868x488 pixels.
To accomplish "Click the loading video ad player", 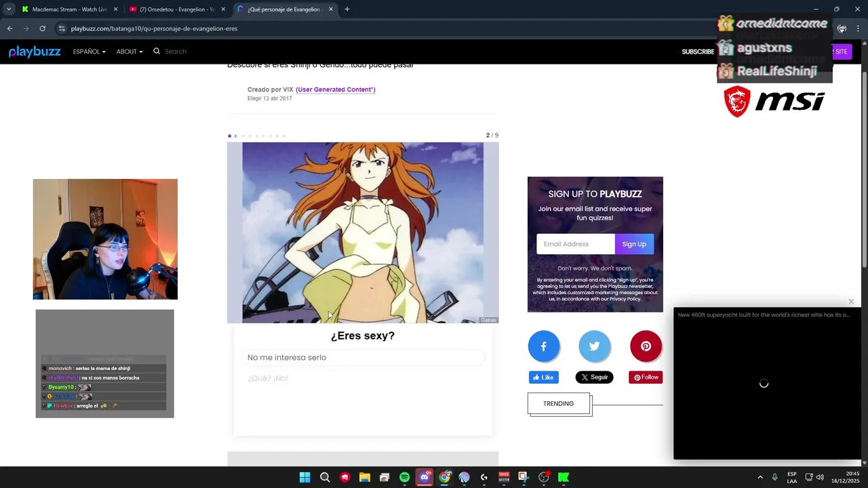I will pos(767,384).
